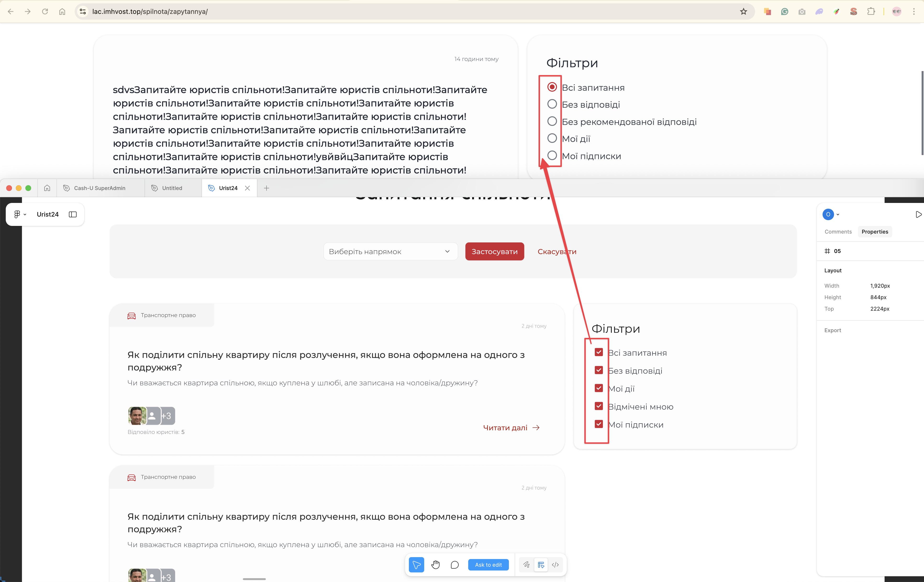924x582 pixels.
Task: Select the Comment tool in bottom toolbar
Action: pyautogui.click(x=455, y=565)
